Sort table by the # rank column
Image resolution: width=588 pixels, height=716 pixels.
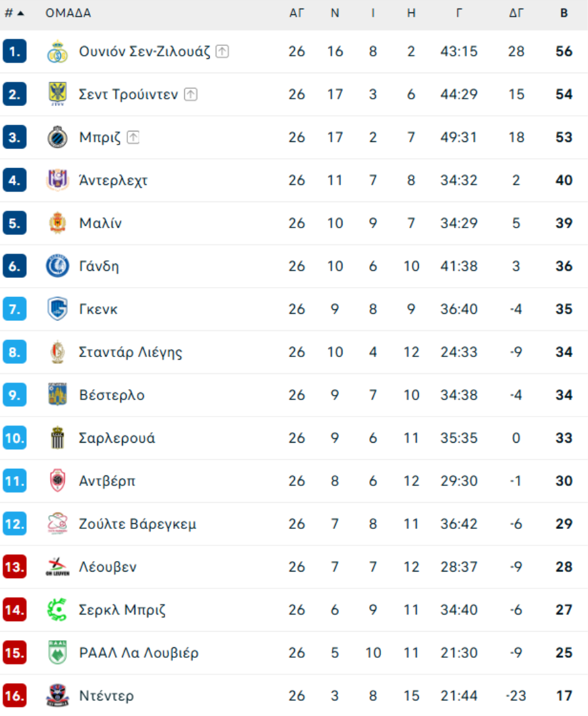point(14,13)
